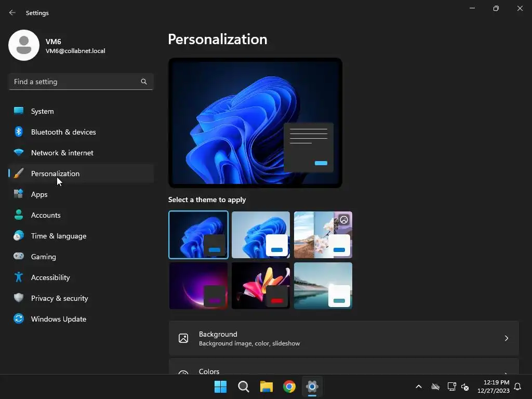Viewport: 532px width, 399px height.
Task: Select the dark blue bloom theme
Action: point(198,235)
